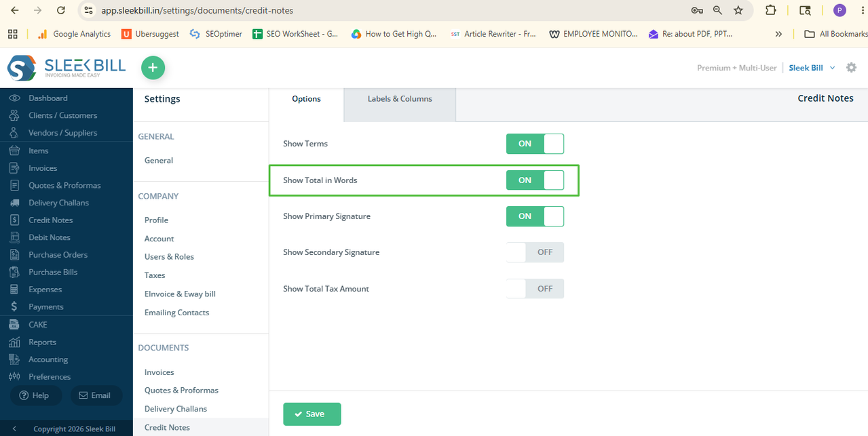Screen dimensions: 868x436
Task: Expand hidden bookmarks with double chevron
Action: pos(778,34)
